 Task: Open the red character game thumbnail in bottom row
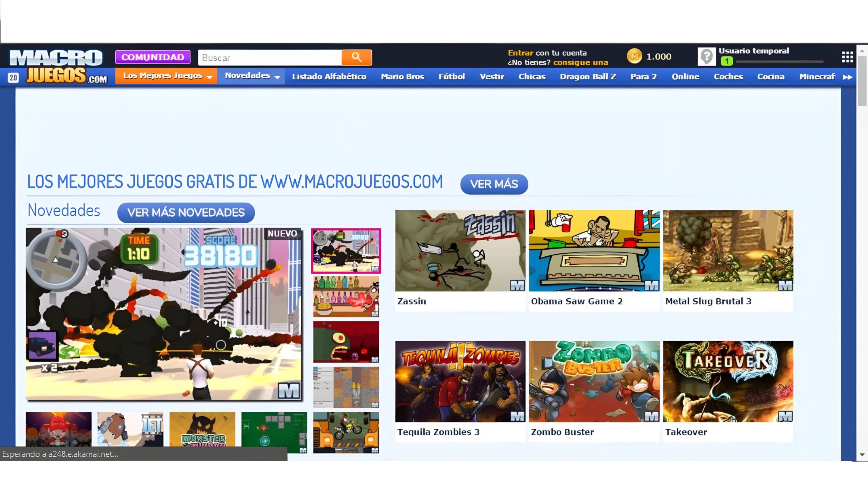pyautogui.click(x=59, y=429)
